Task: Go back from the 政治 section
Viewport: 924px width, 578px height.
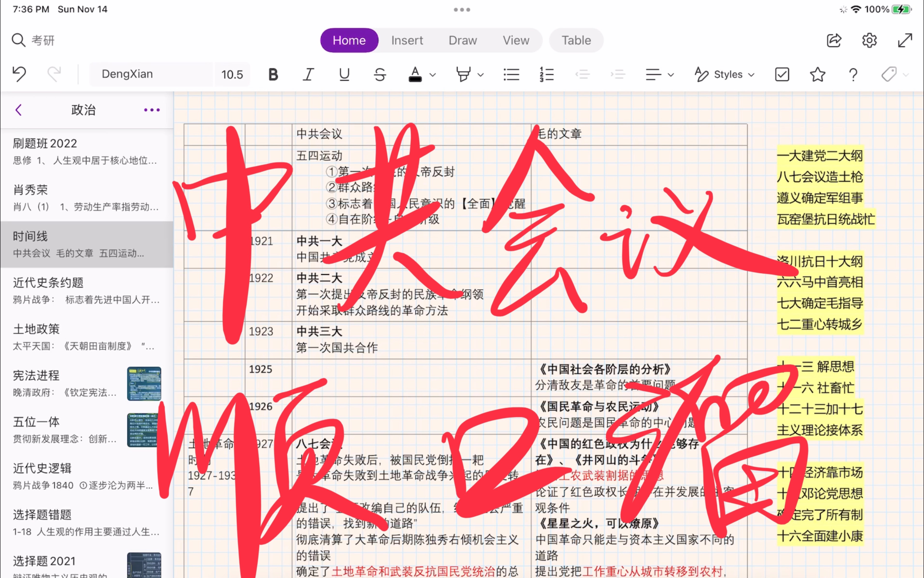Action: tap(18, 110)
